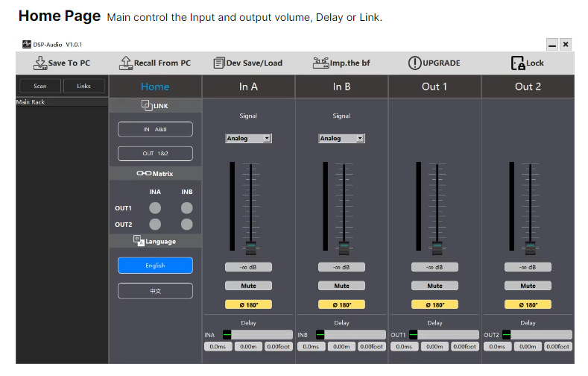Click the Save To PC download icon
The image size is (588, 376).
coord(40,63)
